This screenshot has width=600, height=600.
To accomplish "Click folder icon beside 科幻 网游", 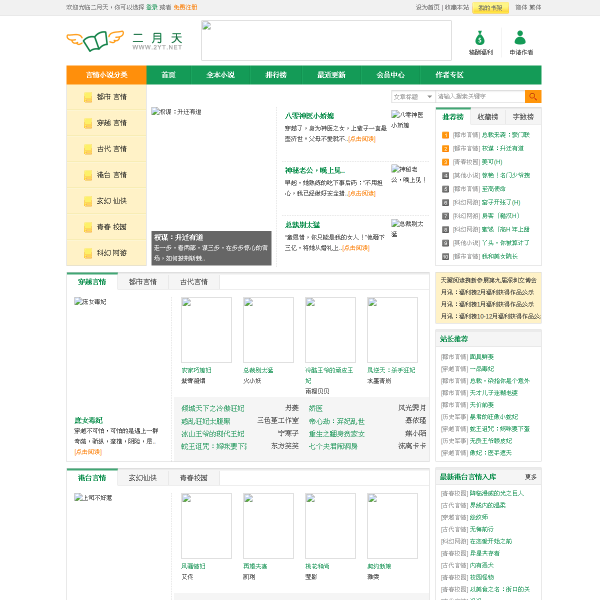I will point(88,254).
